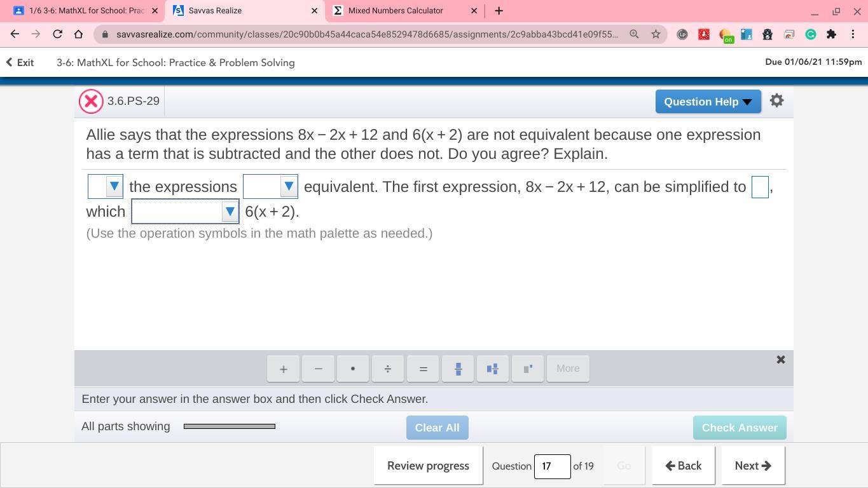868x488 pixels.
Task: Click the simplified expression answer box
Action: point(760,187)
